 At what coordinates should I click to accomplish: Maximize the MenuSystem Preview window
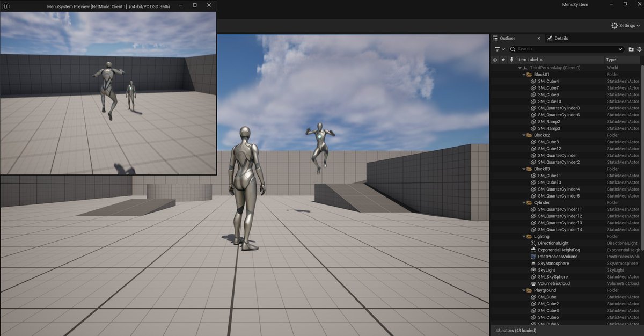tap(194, 5)
